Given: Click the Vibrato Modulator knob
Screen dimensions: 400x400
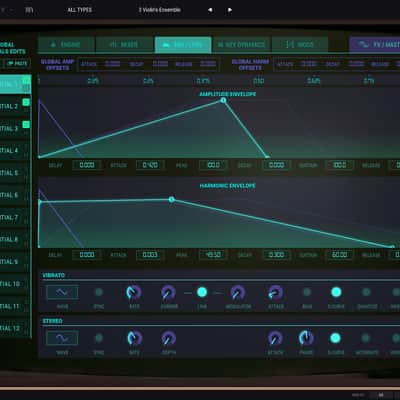Looking at the screenshot, I should click(x=238, y=293).
